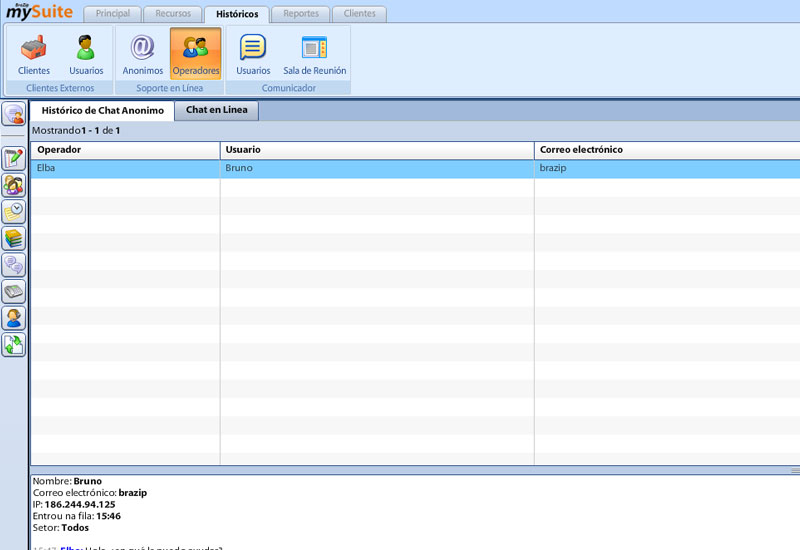
Task: Open Sala de Reunión history
Action: [314, 54]
